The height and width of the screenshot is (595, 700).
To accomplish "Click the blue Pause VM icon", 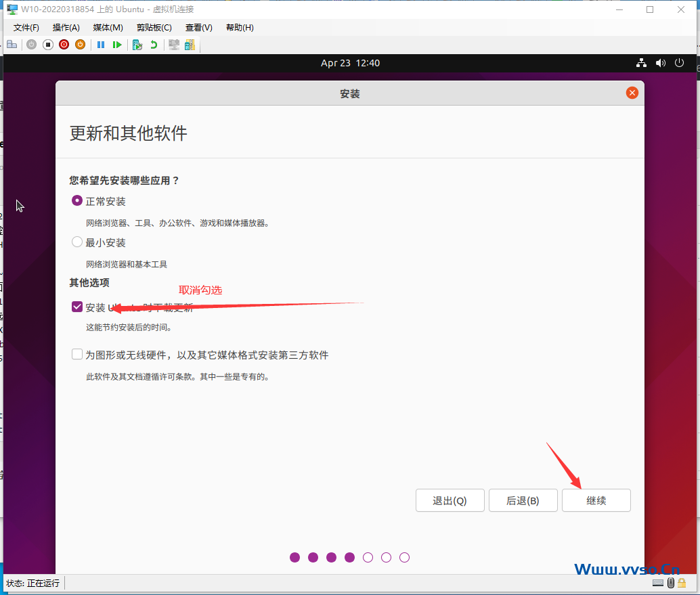I will pyautogui.click(x=100, y=45).
